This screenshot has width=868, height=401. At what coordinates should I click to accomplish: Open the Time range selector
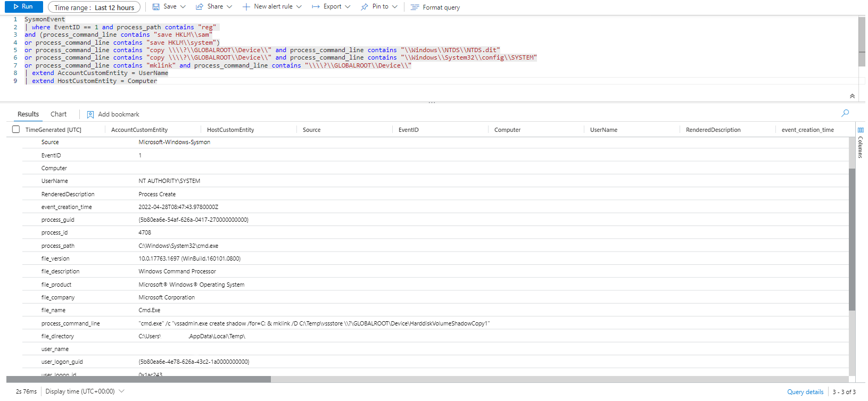pyautogui.click(x=94, y=7)
